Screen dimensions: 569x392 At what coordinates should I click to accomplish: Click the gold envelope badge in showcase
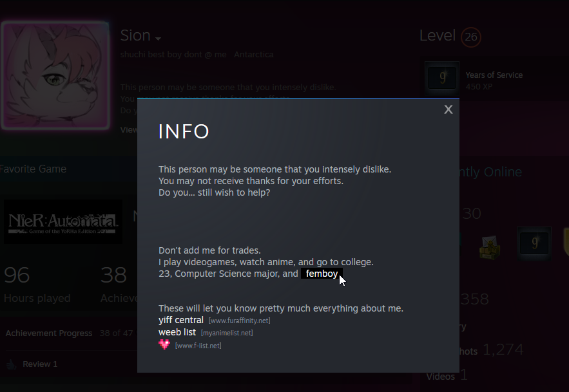pos(490,247)
